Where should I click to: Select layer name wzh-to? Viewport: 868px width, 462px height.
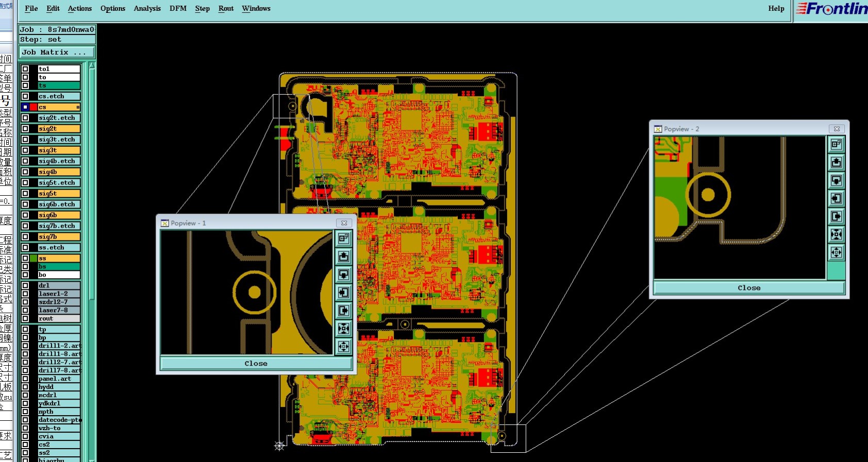[x=59, y=428]
